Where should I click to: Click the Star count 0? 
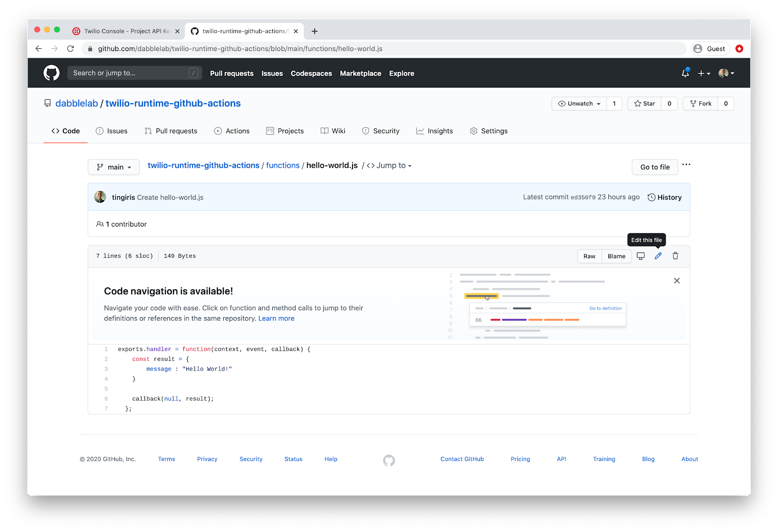point(670,104)
